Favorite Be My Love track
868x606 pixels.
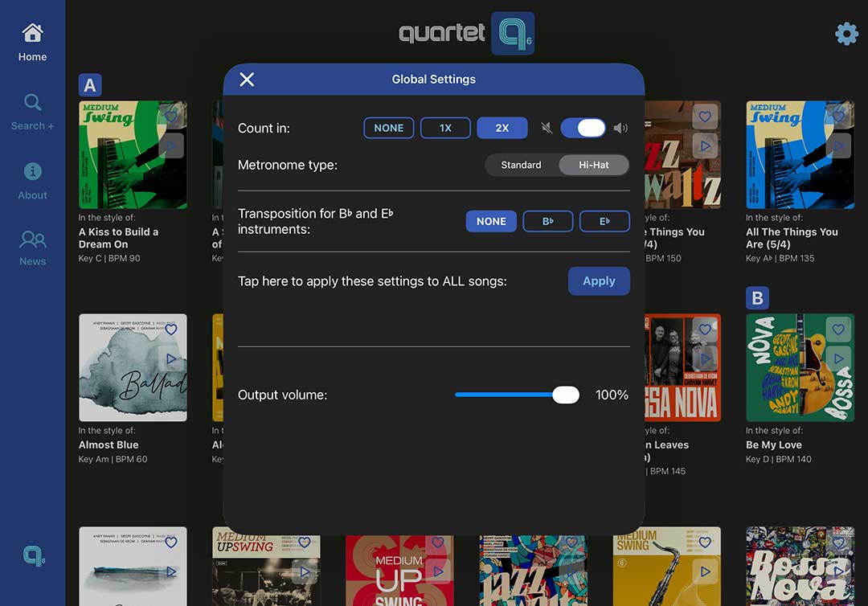(838, 330)
